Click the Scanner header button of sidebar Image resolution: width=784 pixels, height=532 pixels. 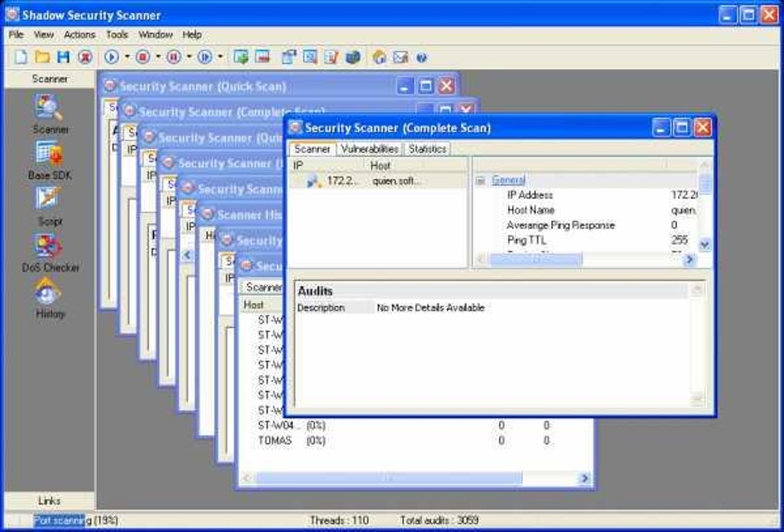tap(49, 78)
